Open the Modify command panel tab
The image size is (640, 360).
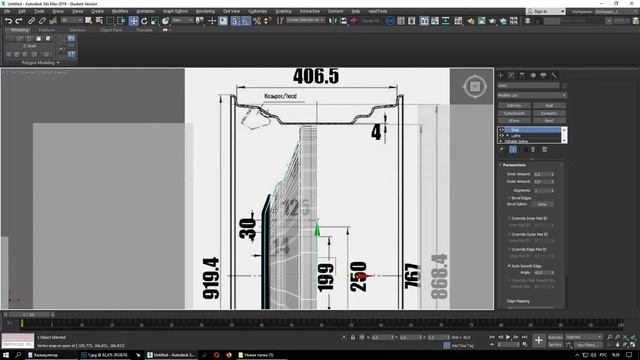pyautogui.click(x=511, y=75)
